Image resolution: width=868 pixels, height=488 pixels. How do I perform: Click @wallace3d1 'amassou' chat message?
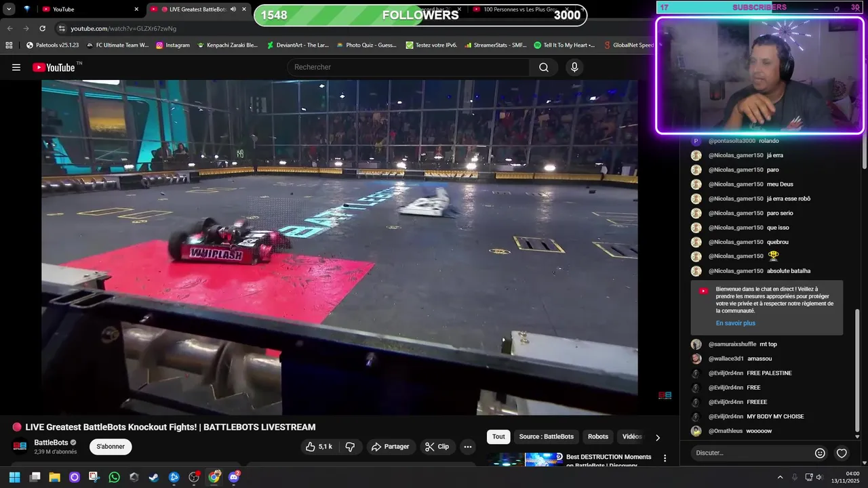(x=759, y=359)
